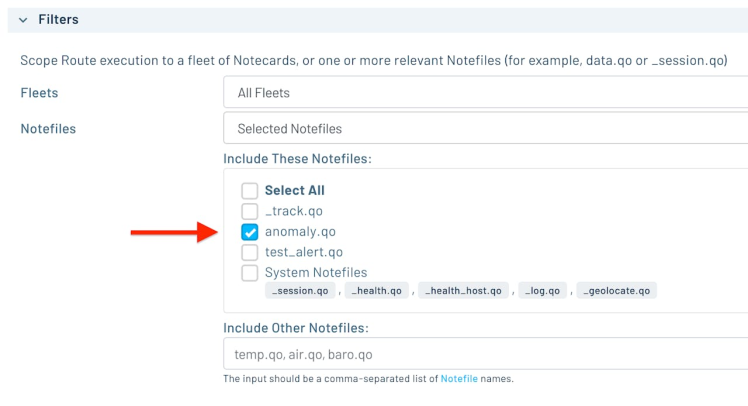Click the _log.qo tag
Image resolution: width=748 pixels, height=406 pixels.
point(543,291)
